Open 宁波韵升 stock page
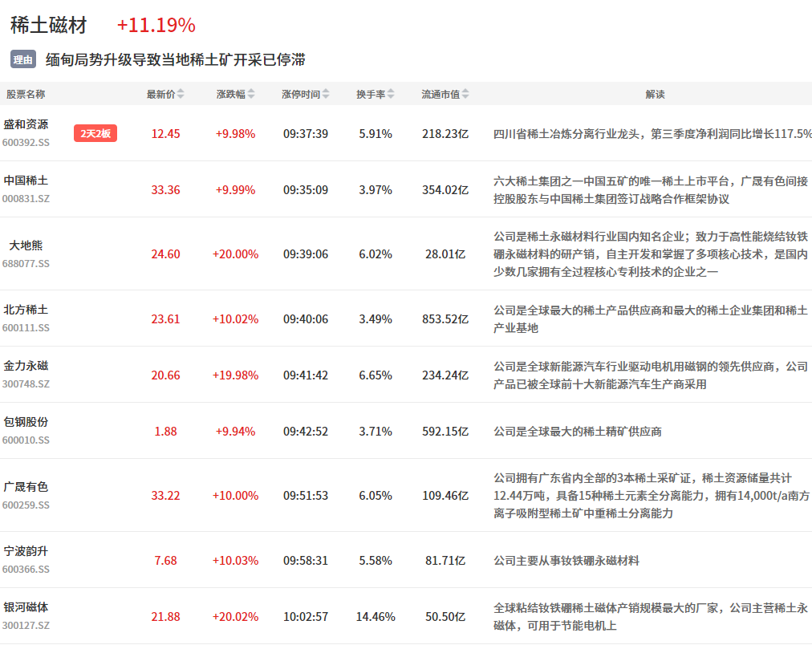This screenshot has width=812, height=645. click(26, 551)
